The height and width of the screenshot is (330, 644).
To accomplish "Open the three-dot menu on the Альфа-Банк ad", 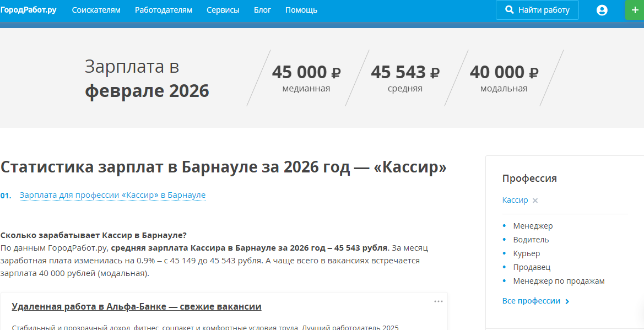I will 438,301.
